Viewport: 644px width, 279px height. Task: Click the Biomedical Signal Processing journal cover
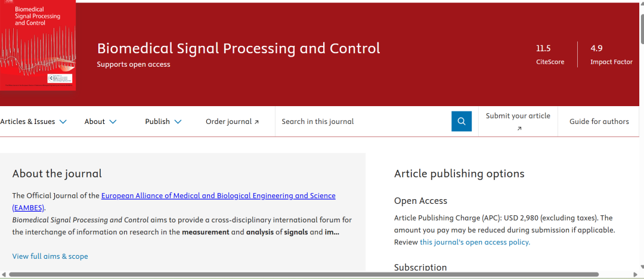click(x=38, y=45)
